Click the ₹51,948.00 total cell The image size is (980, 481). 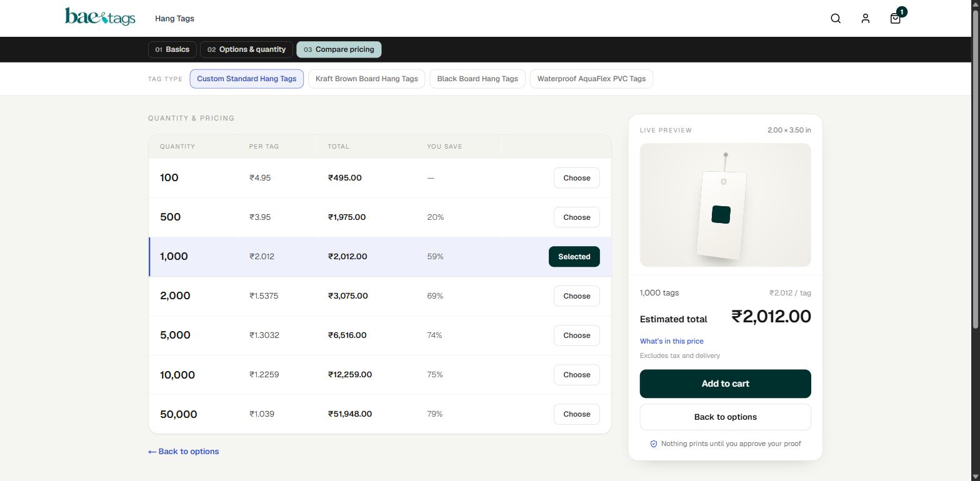point(349,414)
